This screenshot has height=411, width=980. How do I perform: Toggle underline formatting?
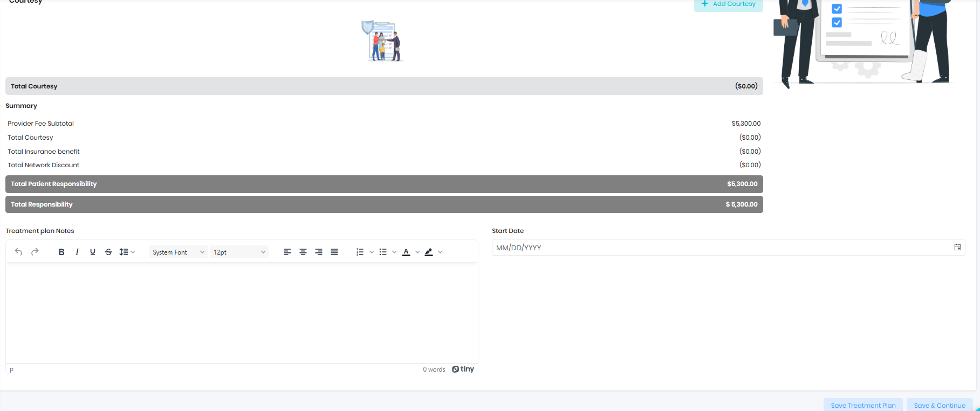tap(93, 252)
